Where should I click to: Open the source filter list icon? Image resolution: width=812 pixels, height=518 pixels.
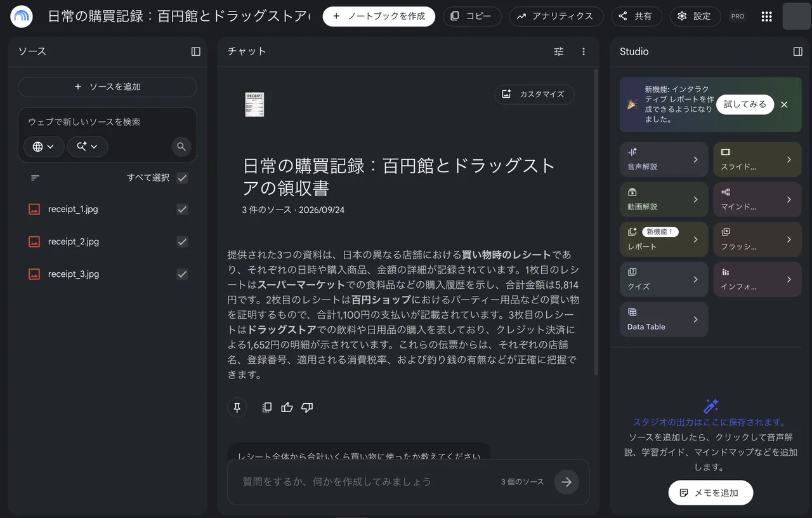tap(36, 178)
